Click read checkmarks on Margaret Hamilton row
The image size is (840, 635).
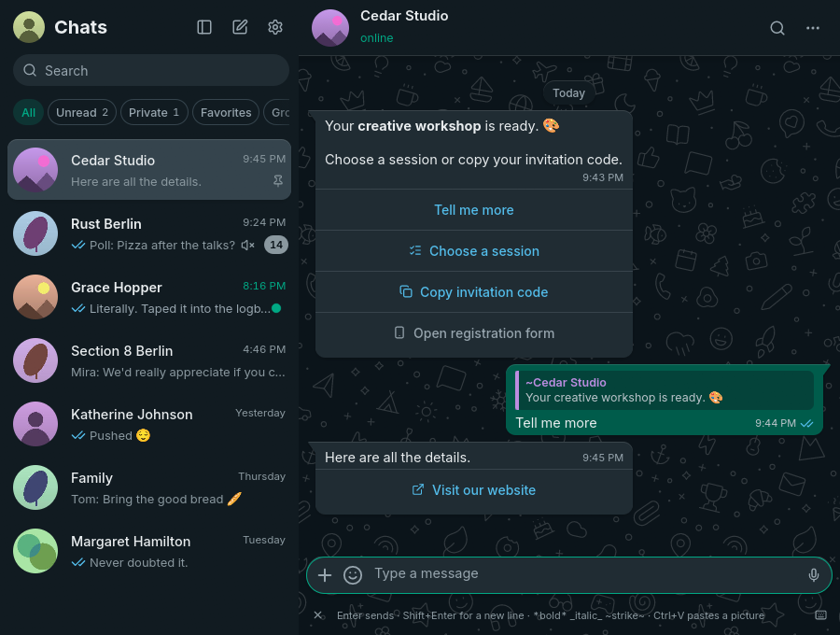click(x=78, y=563)
